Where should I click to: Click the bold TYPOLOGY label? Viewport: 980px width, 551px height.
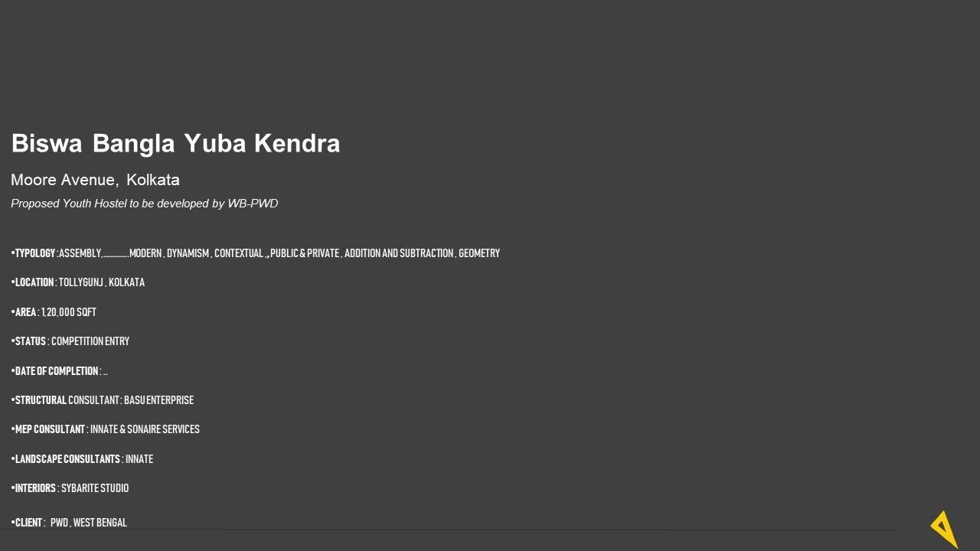point(35,253)
